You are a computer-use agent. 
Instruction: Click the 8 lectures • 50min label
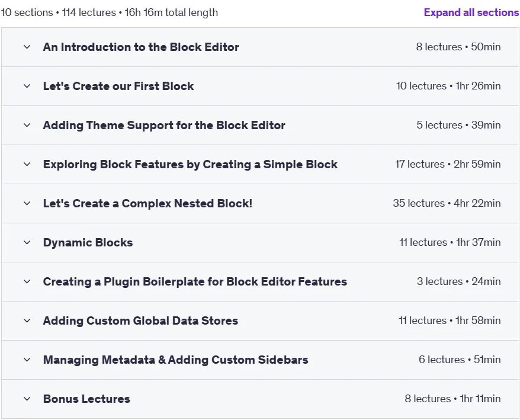tap(458, 47)
